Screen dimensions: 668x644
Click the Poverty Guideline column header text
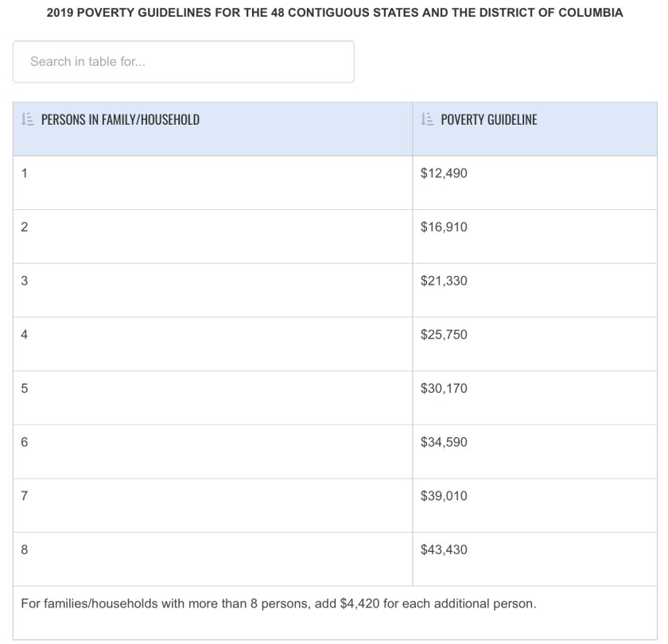[x=488, y=120]
